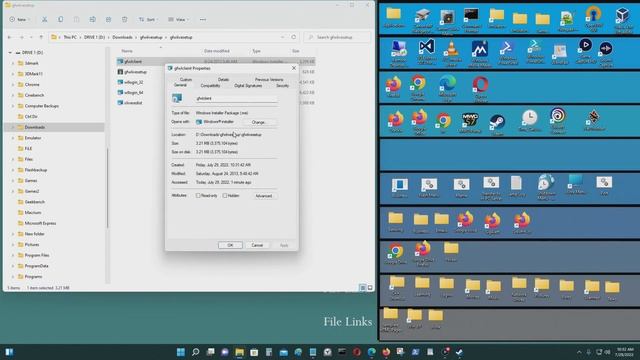Click the Name column header in Explorer
The height and width of the screenshot is (360, 640).
coord(127,51)
